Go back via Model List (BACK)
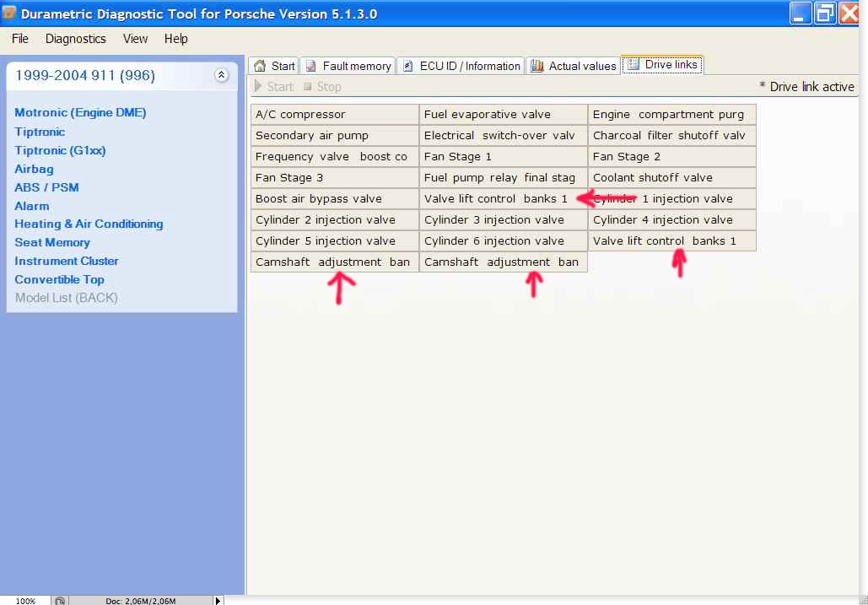Image resolution: width=868 pixels, height=605 pixels. tap(67, 298)
